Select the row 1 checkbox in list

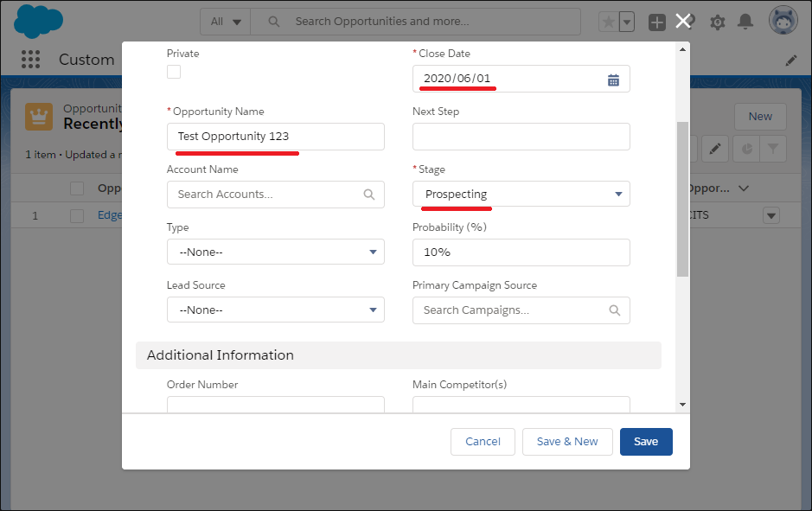point(77,215)
